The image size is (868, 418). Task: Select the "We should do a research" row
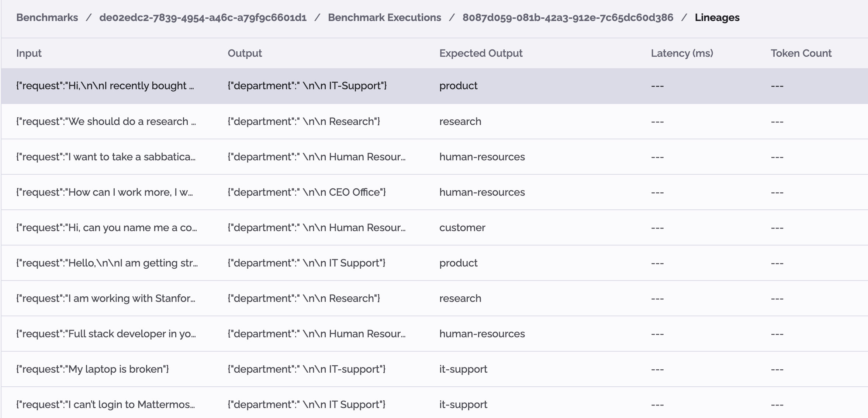(x=106, y=122)
